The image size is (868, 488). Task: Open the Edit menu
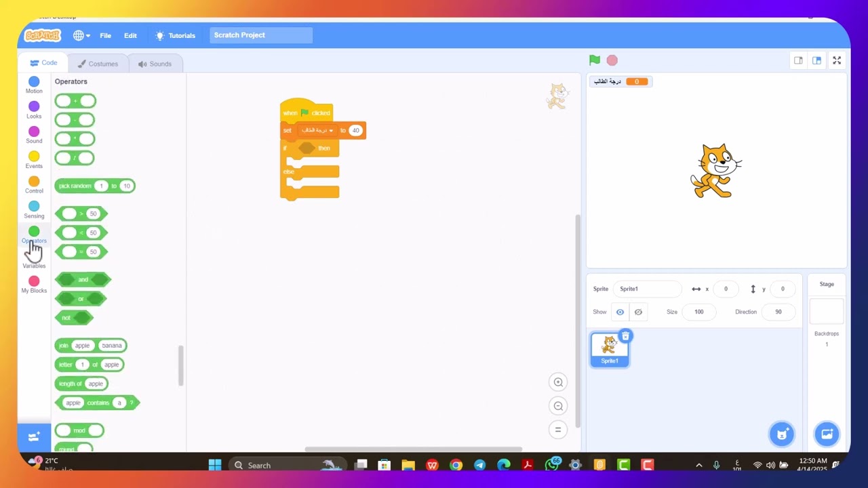pos(130,35)
